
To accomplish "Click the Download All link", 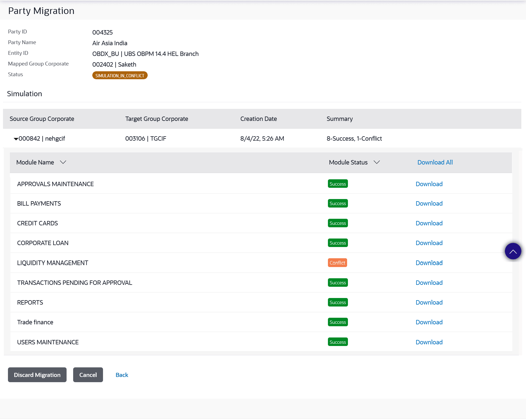I will pyautogui.click(x=435, y=162).
